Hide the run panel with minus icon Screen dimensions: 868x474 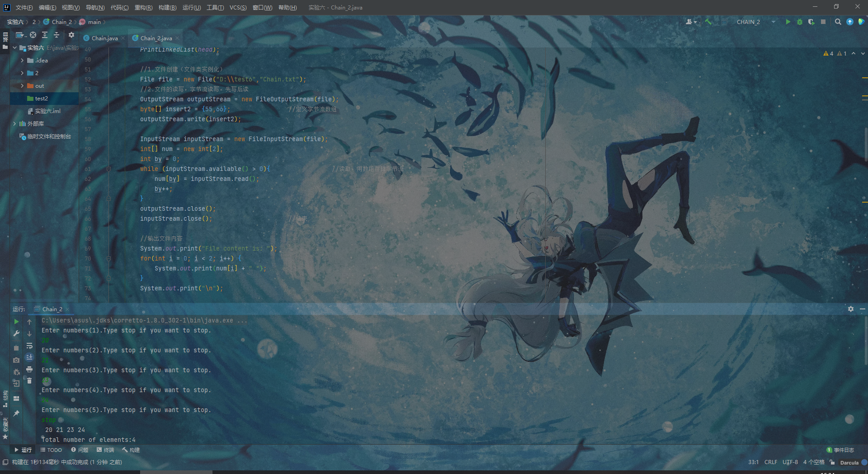(862, 309)
